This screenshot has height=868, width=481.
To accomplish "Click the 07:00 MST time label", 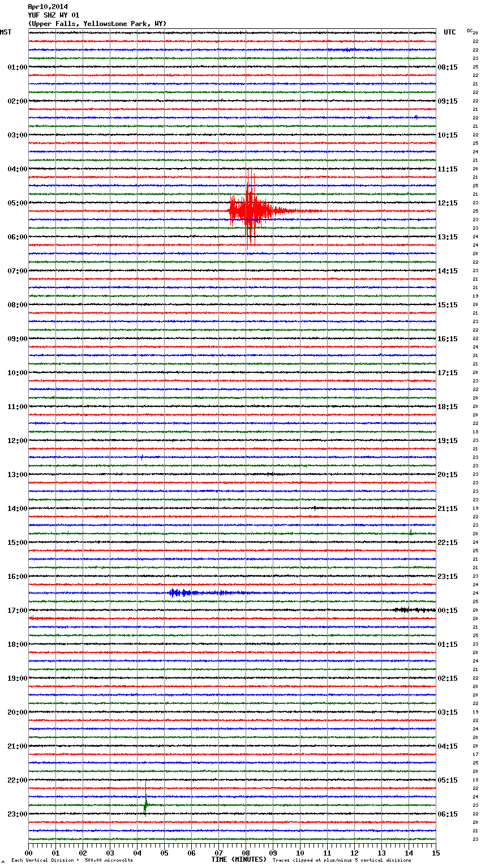I will tap(17, 271).
